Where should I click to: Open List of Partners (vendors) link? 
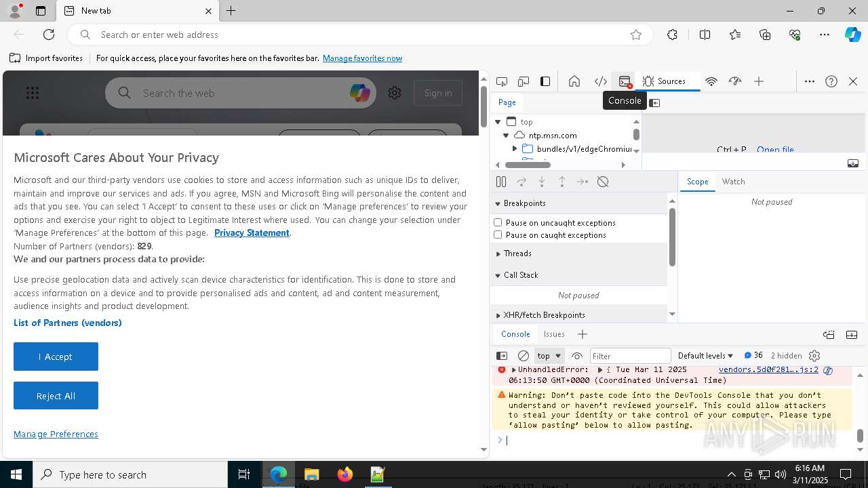68,323
